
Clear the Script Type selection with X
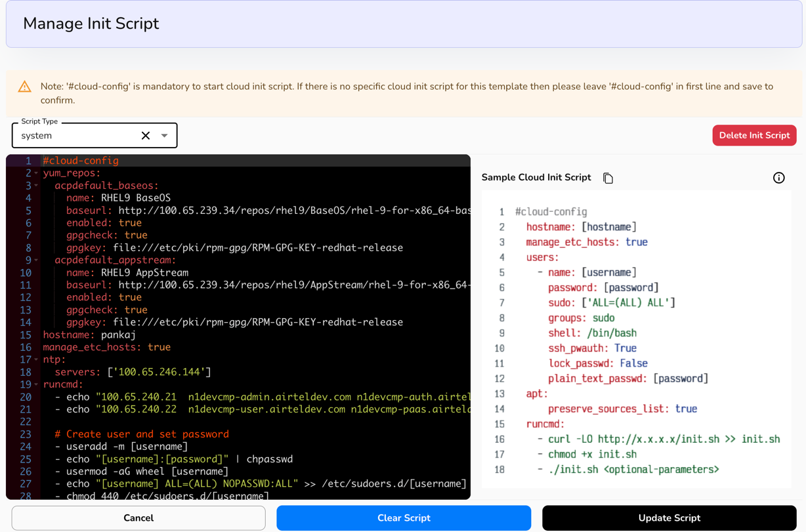pos(146,136)
